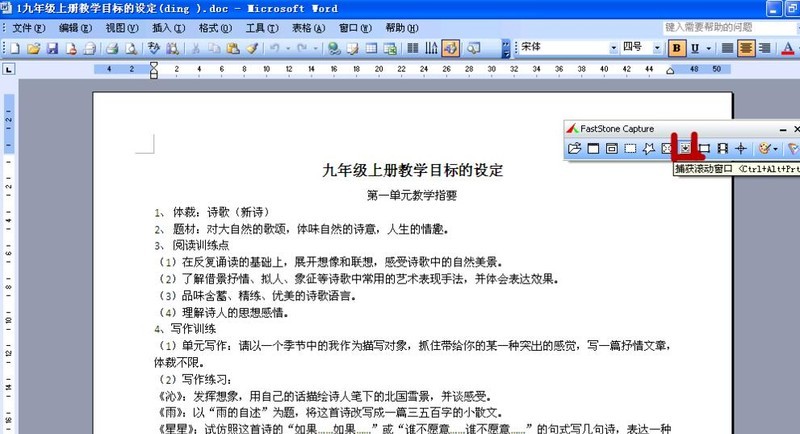Image resolution: width=800 pixels, height=434 pixels.
Task: Capture a freehand region in FastStone
Action: (x=649, y=148)
